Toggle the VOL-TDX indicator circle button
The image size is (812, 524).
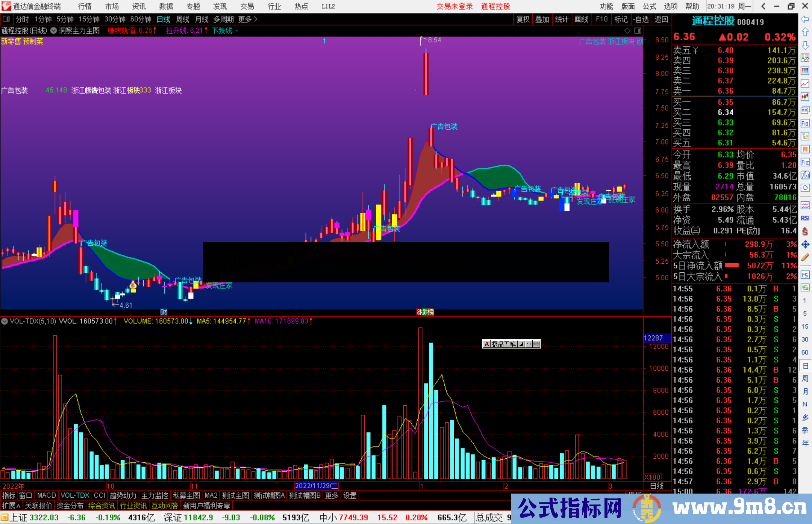(5, 321)
